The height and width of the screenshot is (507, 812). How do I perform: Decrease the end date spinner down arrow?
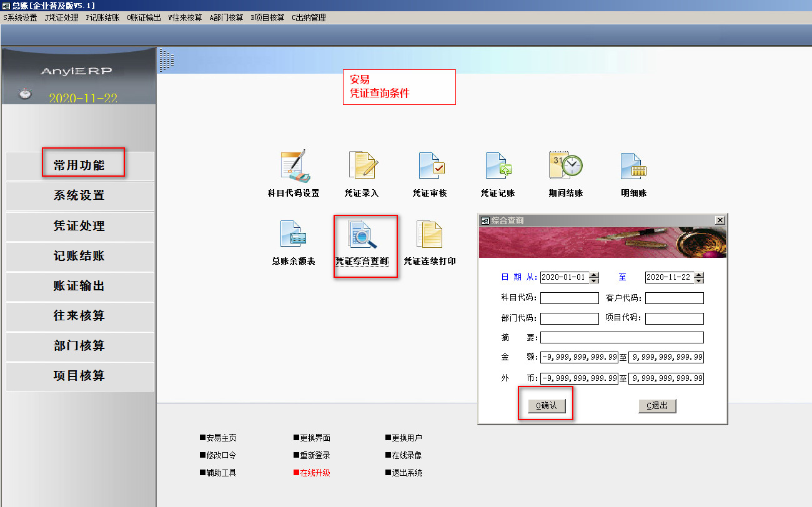[x=699, y=280]
